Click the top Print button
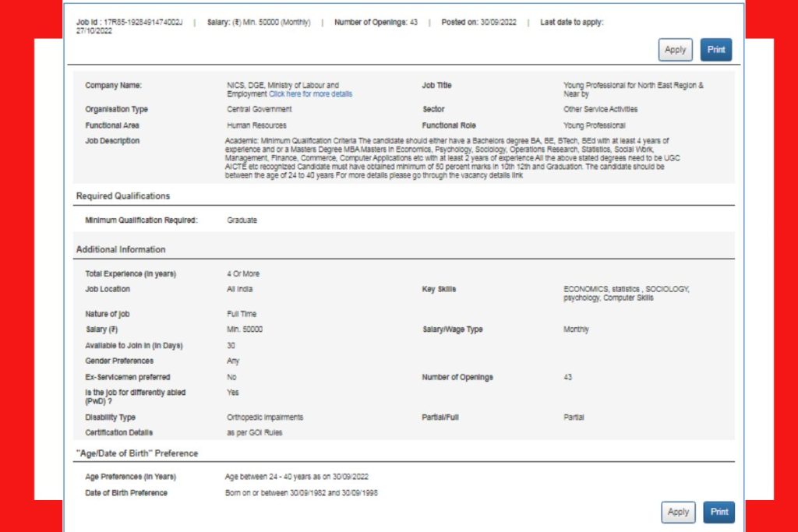This screenshot has width=798, height=532. [x=715, y=50]
